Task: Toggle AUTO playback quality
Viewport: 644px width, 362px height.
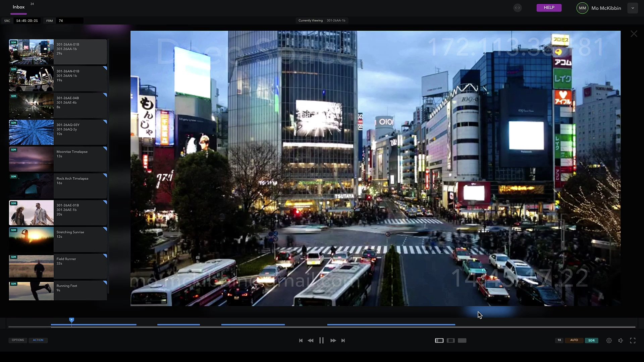Action: (x=574, y=340)
